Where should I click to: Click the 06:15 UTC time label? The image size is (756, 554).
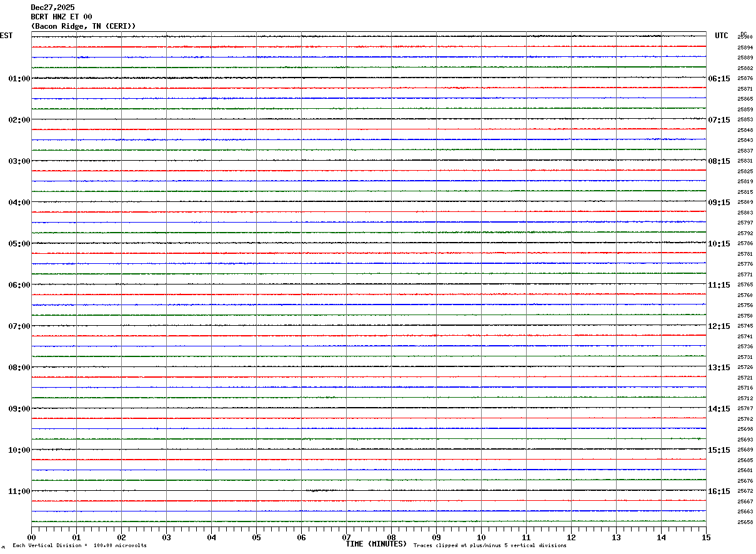(x=719, y=79)
